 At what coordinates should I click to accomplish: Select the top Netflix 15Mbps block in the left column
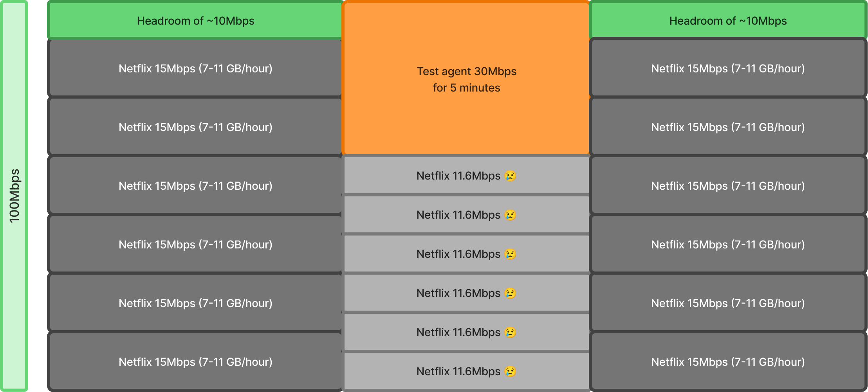(195, 68)
